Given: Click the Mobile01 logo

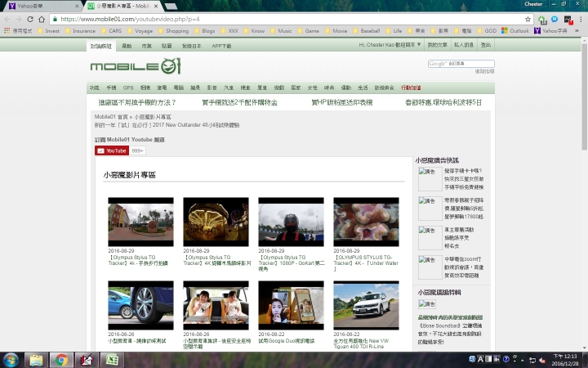Looking at the screenshot, I should 136,66.
